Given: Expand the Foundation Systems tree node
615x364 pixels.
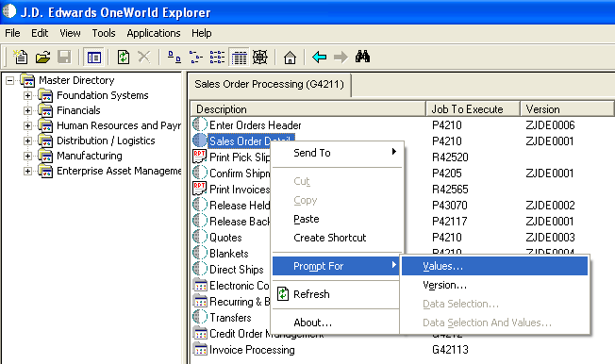Looking at the screenshot, I should pos(27,95).
